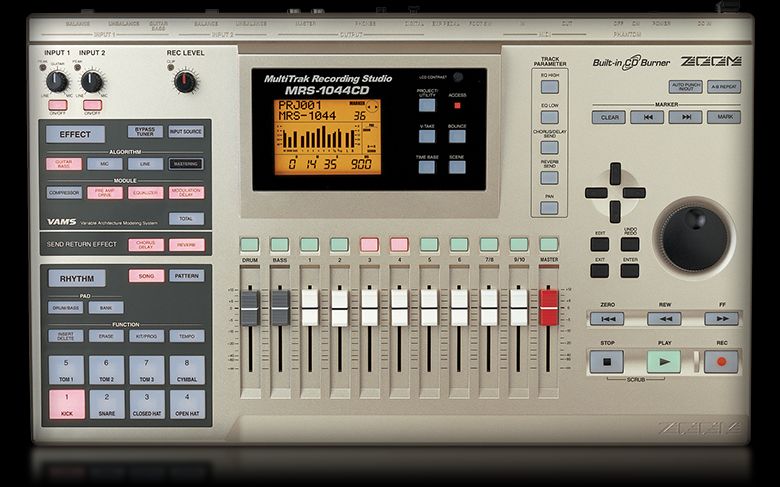This screenshot has width=780, height=487.
Task: Select SONG rhythm mode button
Action: coord(146,276)
